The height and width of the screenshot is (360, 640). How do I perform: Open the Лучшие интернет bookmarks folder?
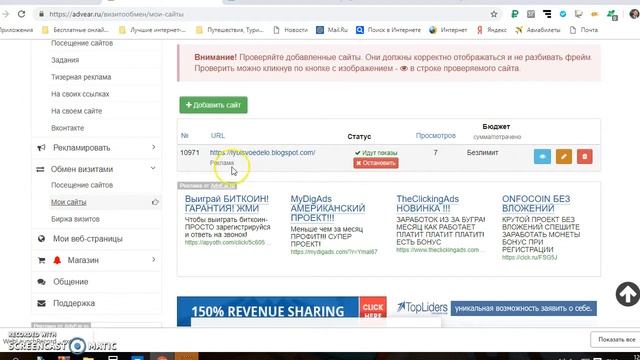pos(152,30)
